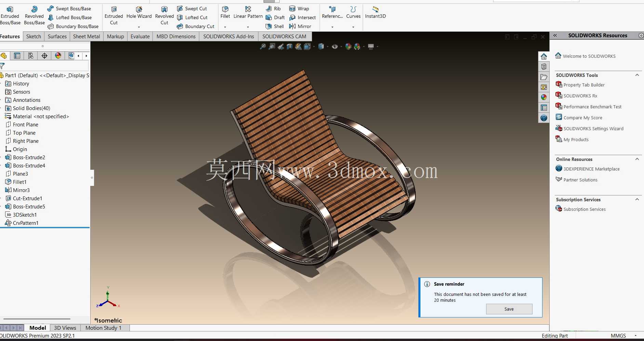Collapse the SOLIDWORKS Tools section
The height and width of the screenshot is (341, 644).
click(x=637, y=75)
